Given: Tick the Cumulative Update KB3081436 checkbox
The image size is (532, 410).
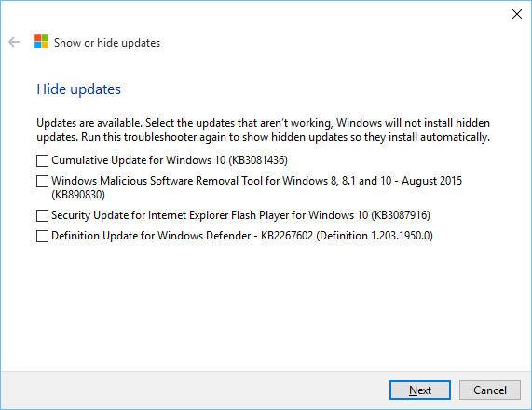Looking at the screenshot, I should point(42,160).
